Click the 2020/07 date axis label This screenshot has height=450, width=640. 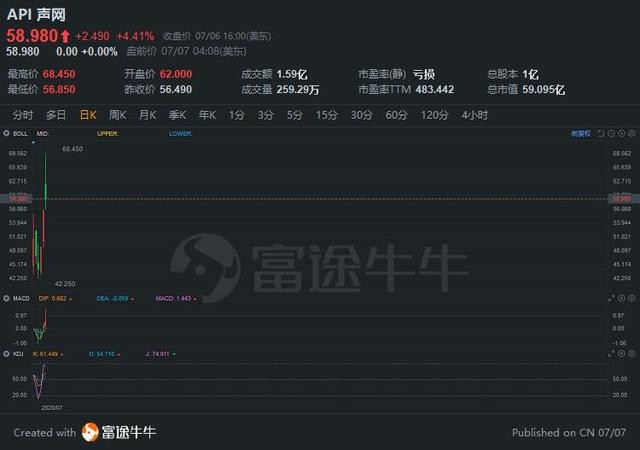click(52, 408)
